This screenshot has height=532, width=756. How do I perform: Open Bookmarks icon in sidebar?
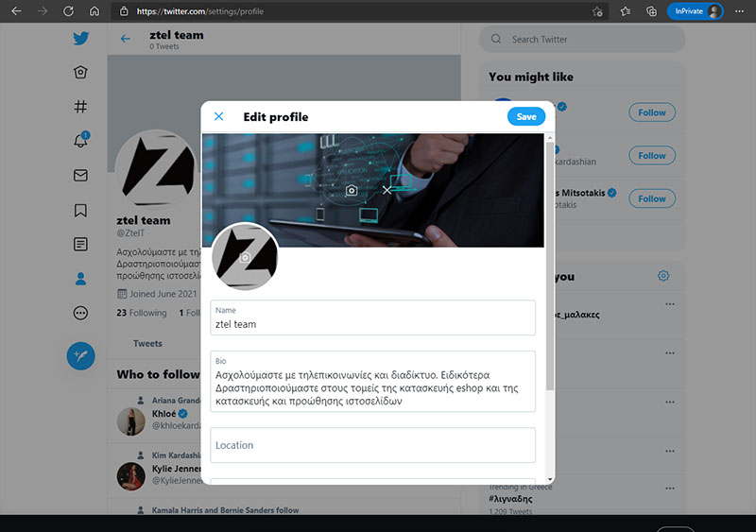[81, 210]
